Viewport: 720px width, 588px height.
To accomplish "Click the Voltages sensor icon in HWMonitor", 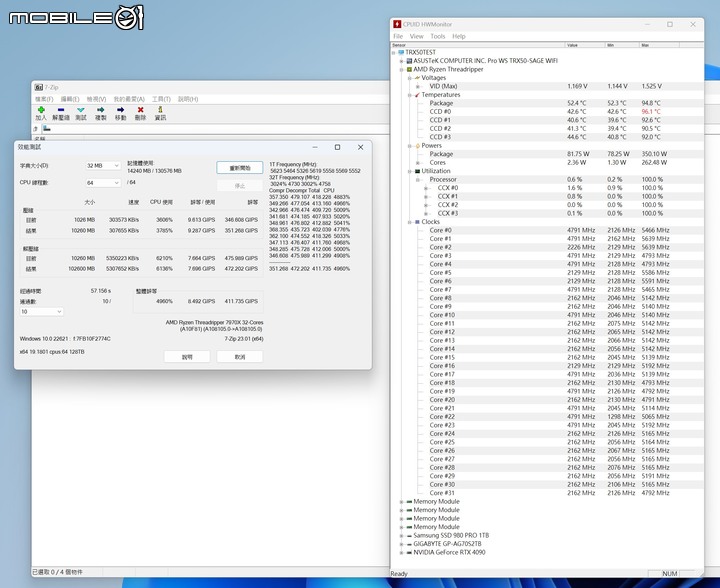I will [x=417, y=78].
